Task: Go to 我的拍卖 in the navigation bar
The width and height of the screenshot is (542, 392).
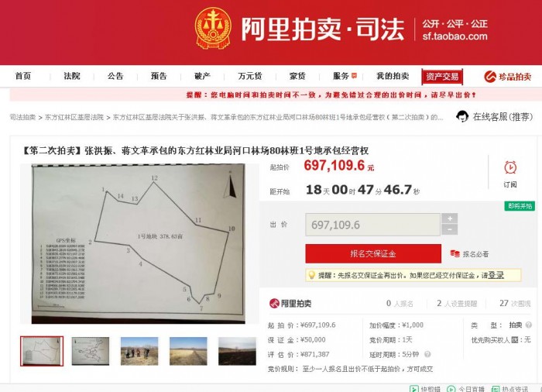Action: pos(393,76)
